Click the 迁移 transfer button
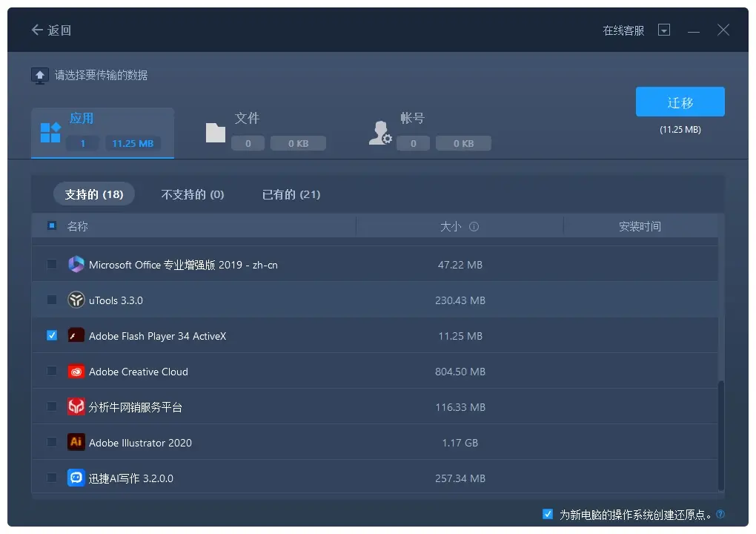Viewport: 756px width, 534px height. coord(680,102)
